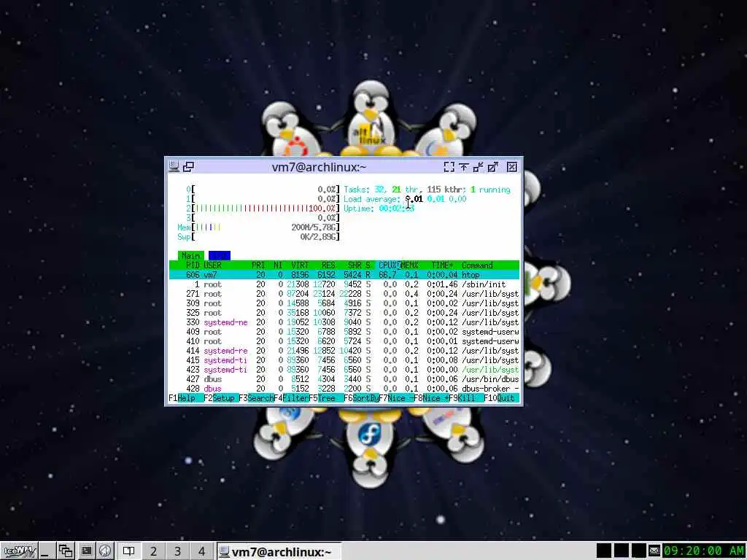Select the vm7@archlinux taskbar window button

[x=279, y=551]
